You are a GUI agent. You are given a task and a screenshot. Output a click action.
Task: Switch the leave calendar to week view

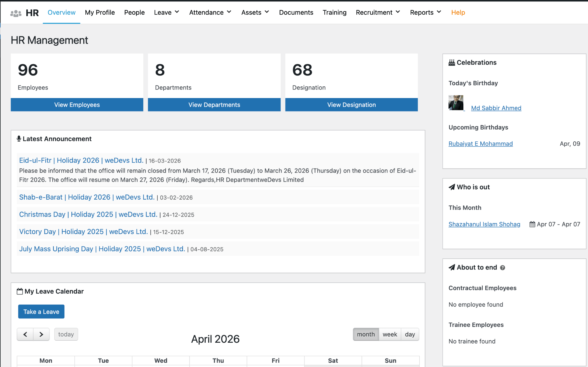coord(390,334)
